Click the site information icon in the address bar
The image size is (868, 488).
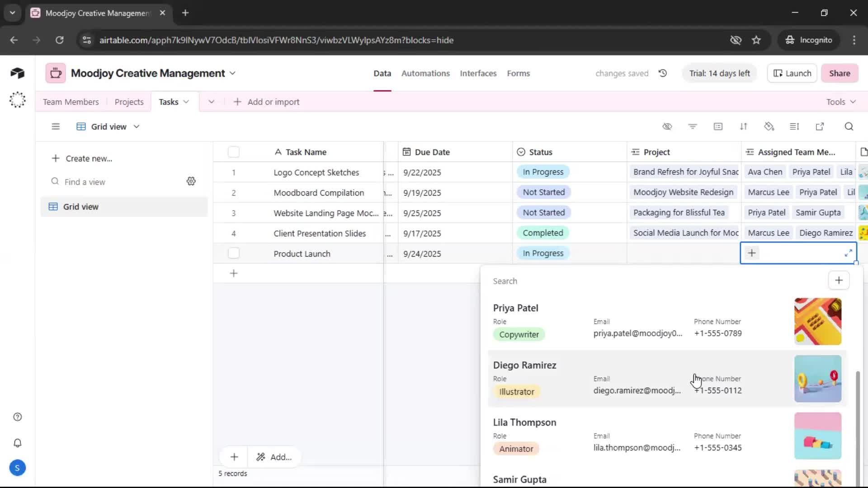pos(87,40)
